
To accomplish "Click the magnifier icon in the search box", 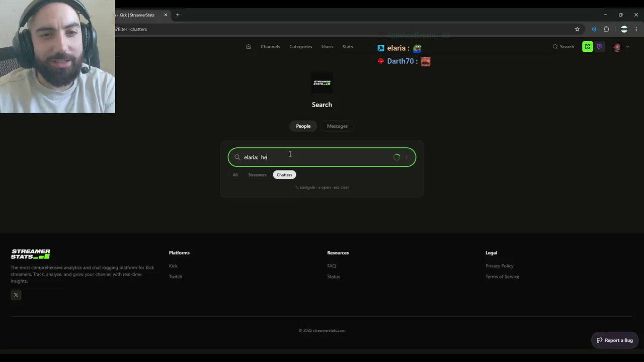I will click(237, 157).
